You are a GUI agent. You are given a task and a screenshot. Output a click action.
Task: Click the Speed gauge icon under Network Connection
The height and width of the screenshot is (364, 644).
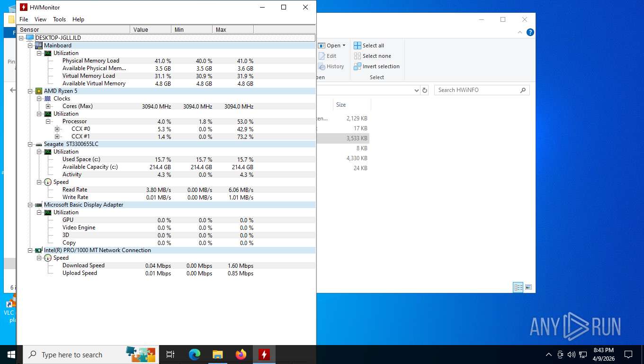(x=48, y=258)
